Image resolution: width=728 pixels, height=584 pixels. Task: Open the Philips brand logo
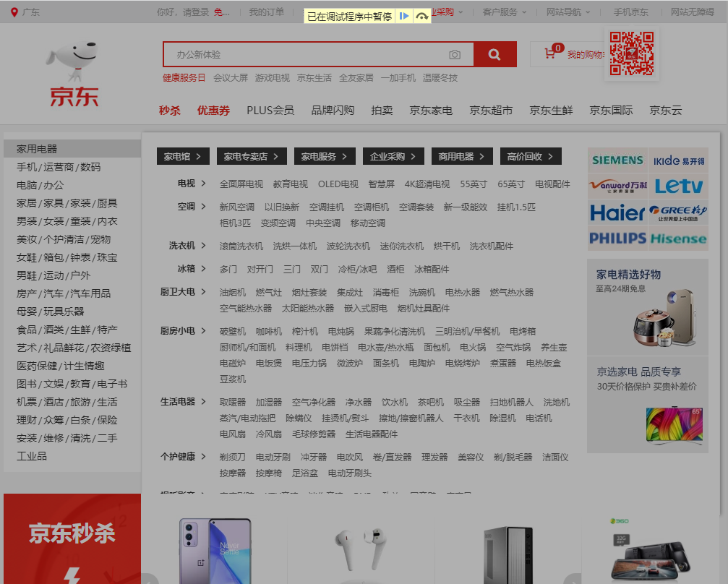[617, 238]
